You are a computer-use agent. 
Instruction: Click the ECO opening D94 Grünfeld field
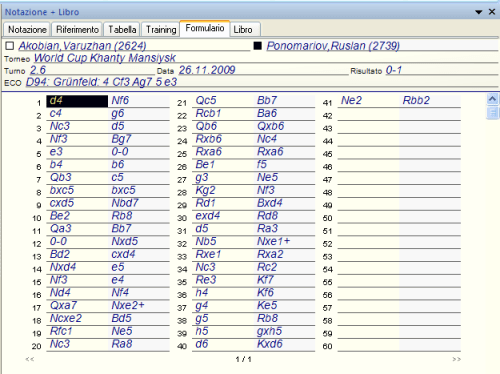click(101, 82)
